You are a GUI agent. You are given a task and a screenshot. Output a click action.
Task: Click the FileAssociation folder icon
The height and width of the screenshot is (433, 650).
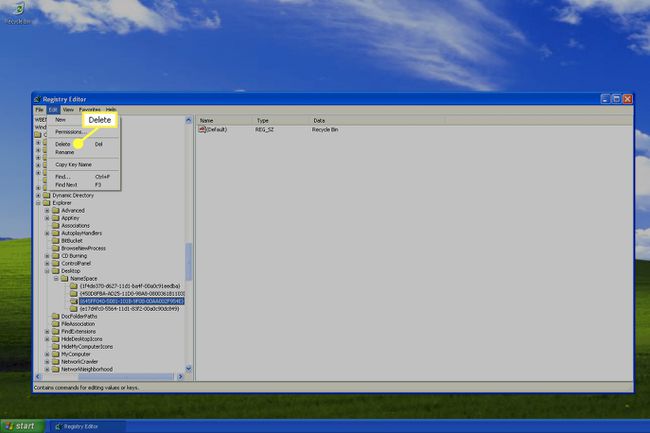[56, 324]
